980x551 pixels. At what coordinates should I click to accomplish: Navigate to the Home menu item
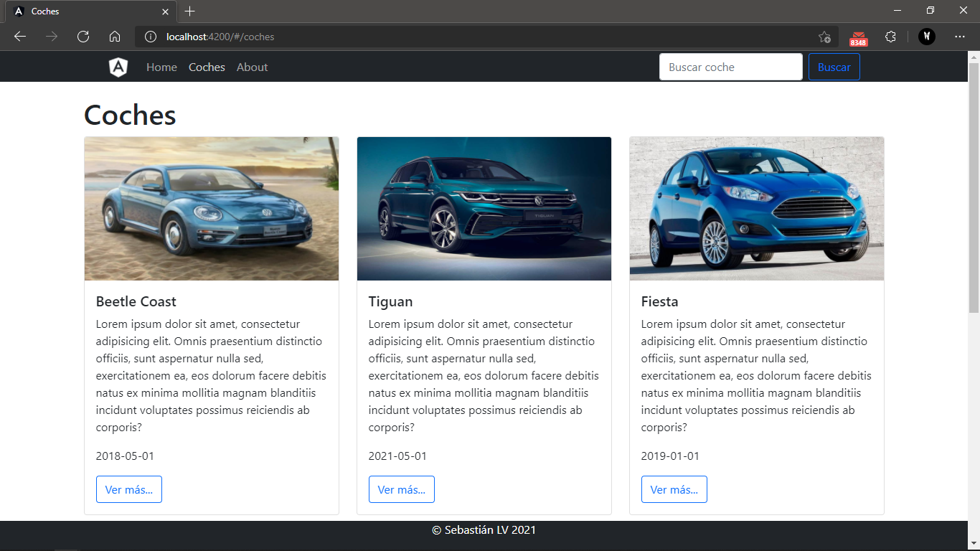[161, 67]
